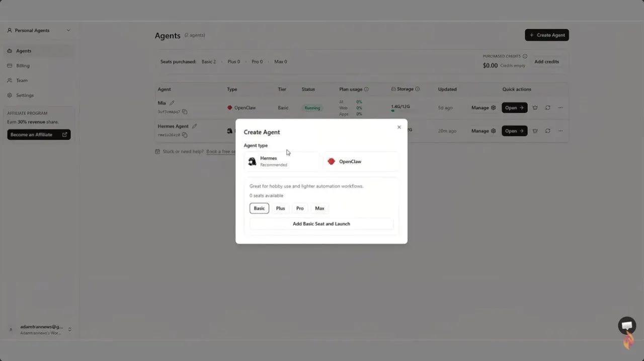Open the chat support widget
Image resolution: width=644 pixels, height=361 pixels.
coord(627,326)
